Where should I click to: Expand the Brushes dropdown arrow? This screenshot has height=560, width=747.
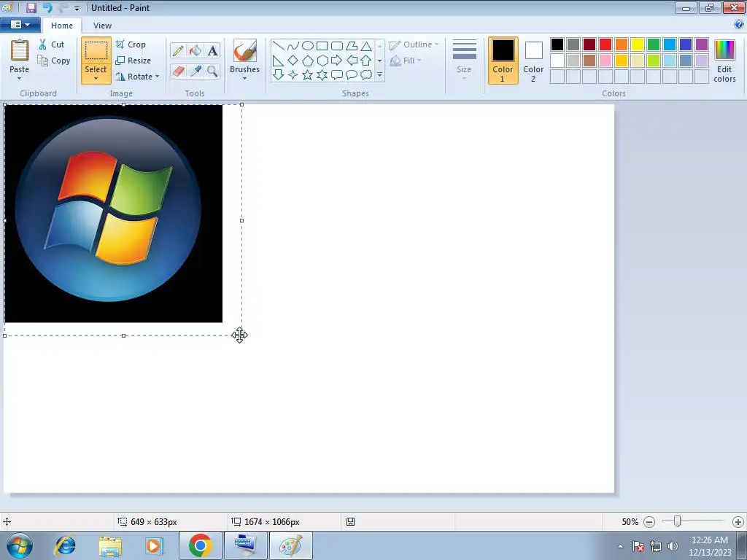244,79
